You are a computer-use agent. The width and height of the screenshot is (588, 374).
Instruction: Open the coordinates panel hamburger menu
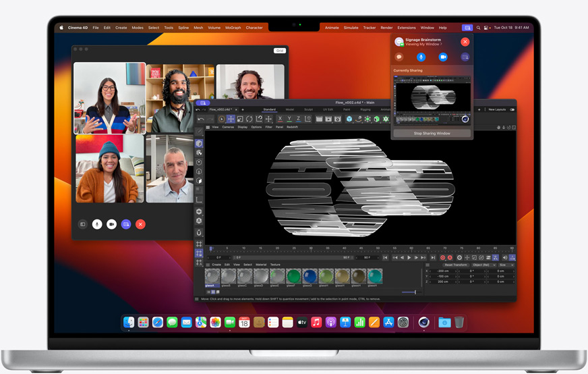pyautogui.click(x=427, y=265)
